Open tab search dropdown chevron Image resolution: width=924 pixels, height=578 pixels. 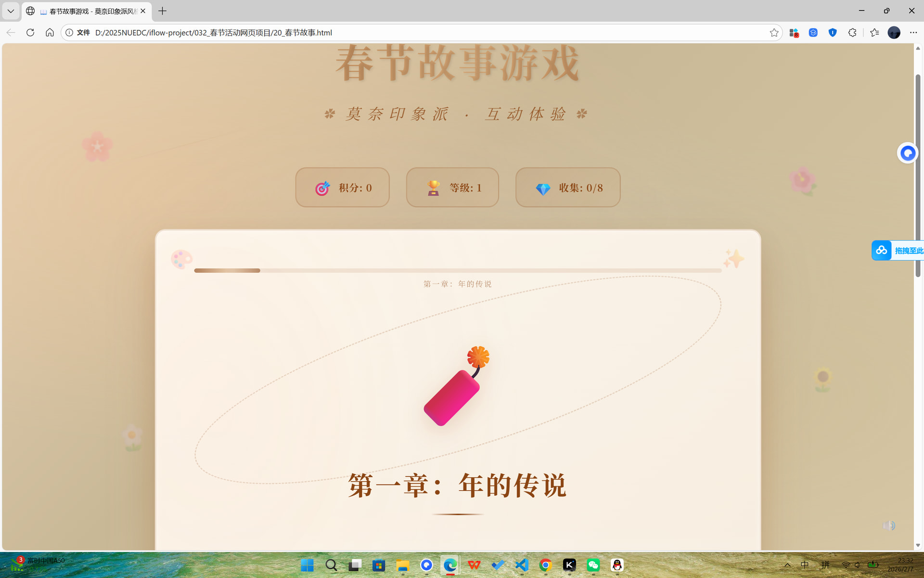pos(11,11)
